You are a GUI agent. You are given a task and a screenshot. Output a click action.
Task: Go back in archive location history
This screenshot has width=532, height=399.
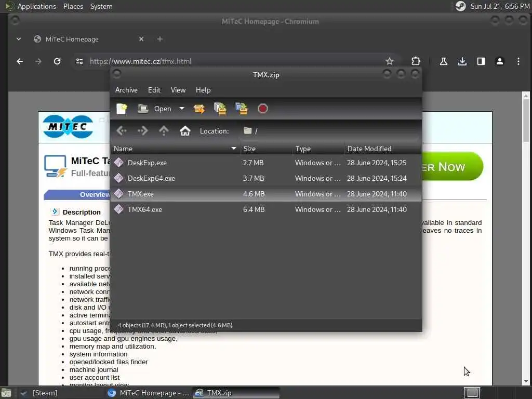(x=122, y=130)
